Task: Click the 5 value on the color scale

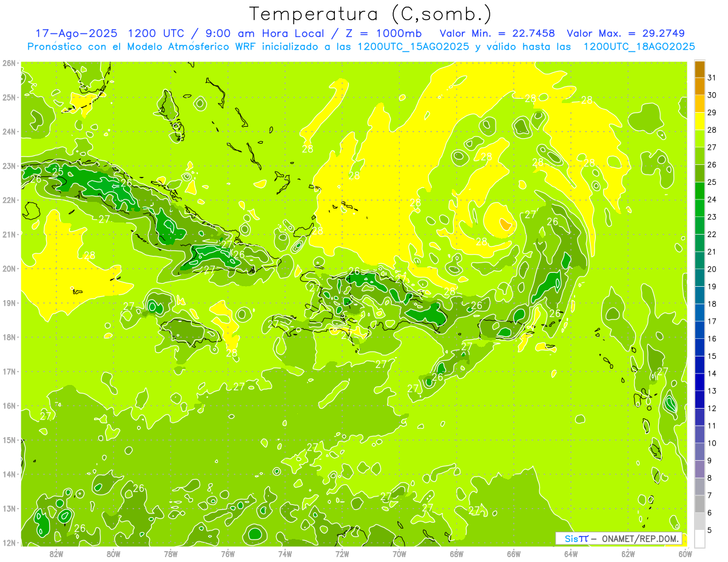Action: pos(710,530)
